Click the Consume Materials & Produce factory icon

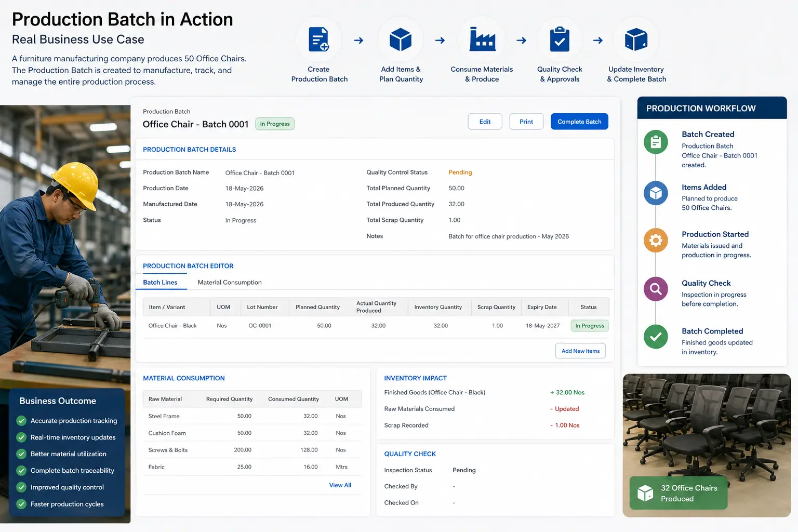point(482,39)
